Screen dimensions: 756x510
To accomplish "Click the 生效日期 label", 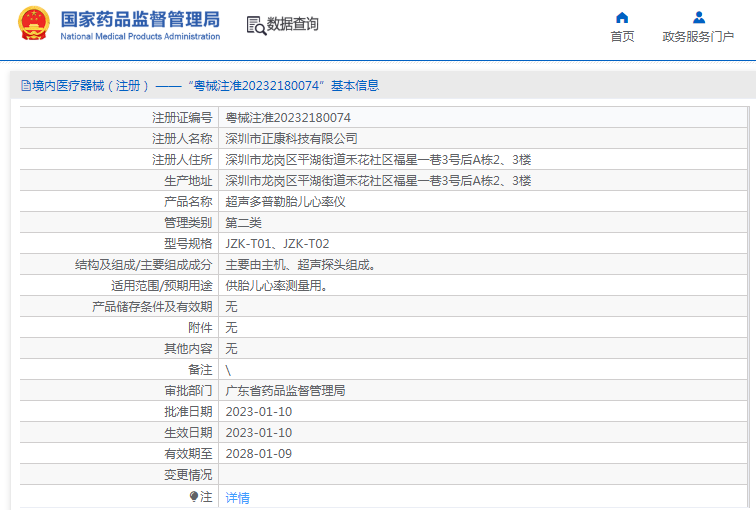I will (x=188, y=433).
